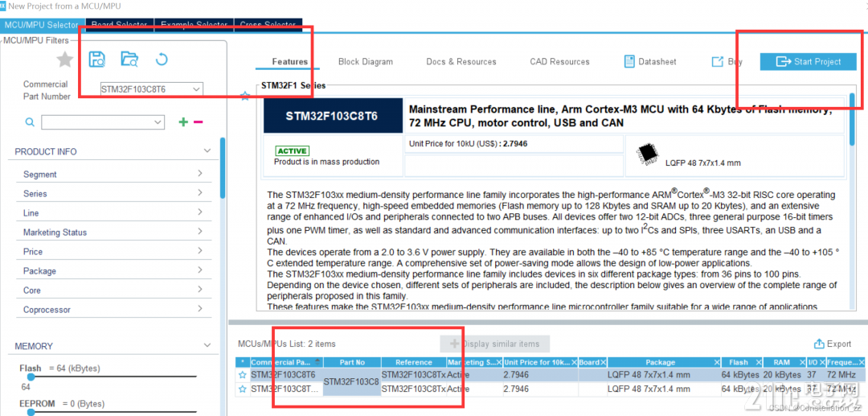Screen dimensions: 868x416
Task: Select the Features tab
Action: (289, 61)
